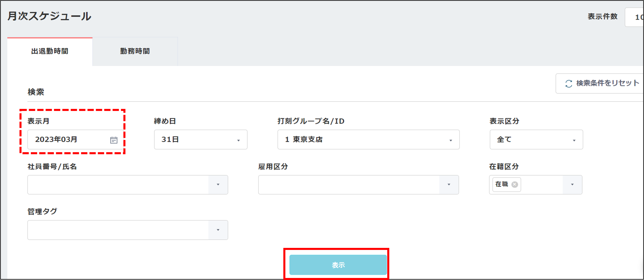Open 雇用区分 dropdown arrow
This screenshot has height=280, width=644.
tap(449, 185)
